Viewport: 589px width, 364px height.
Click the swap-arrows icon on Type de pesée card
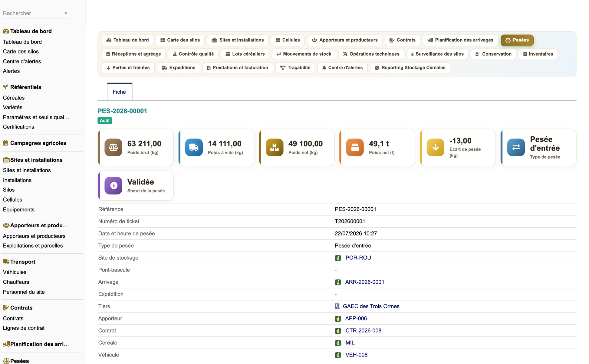(x=516, y=148)
